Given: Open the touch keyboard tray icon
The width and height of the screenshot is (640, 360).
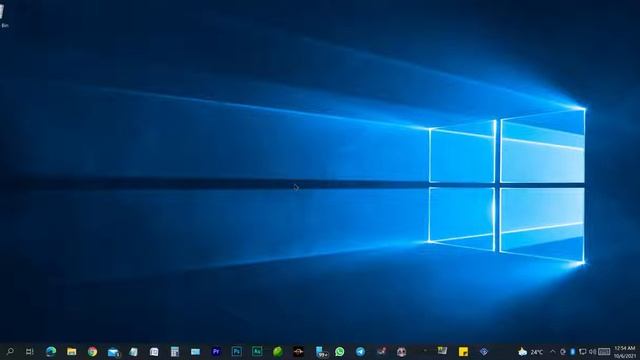Looking at the screenshot, I should pos(604,351).
